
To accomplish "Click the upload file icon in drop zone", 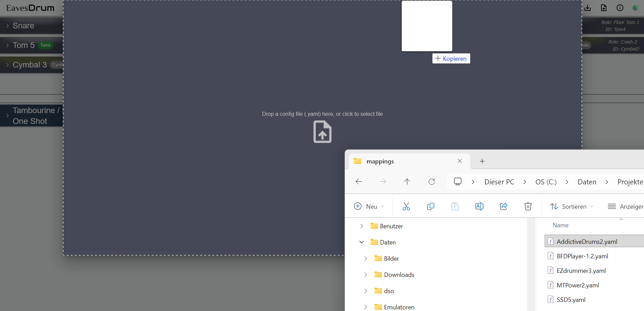I will coord(322,132).
